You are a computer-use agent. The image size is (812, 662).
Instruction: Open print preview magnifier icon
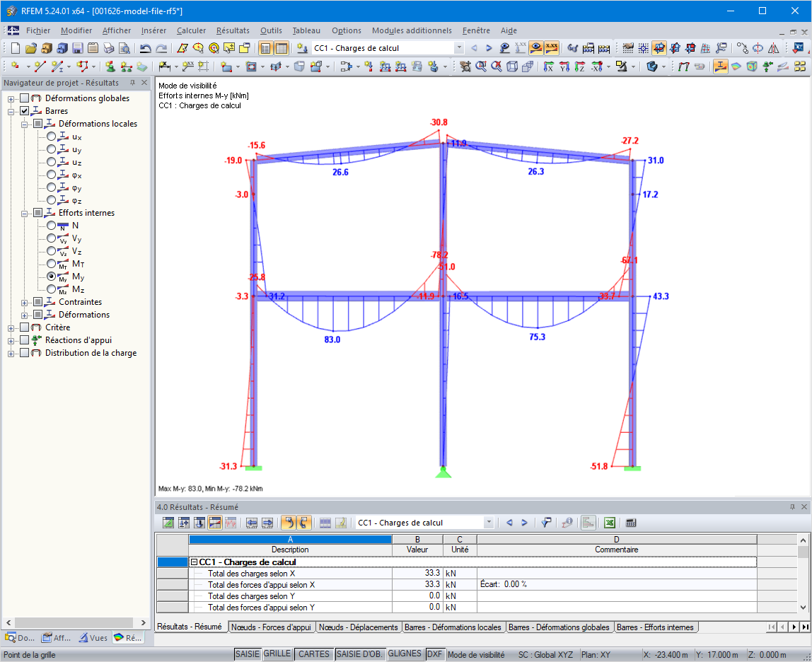click(124, 48)
